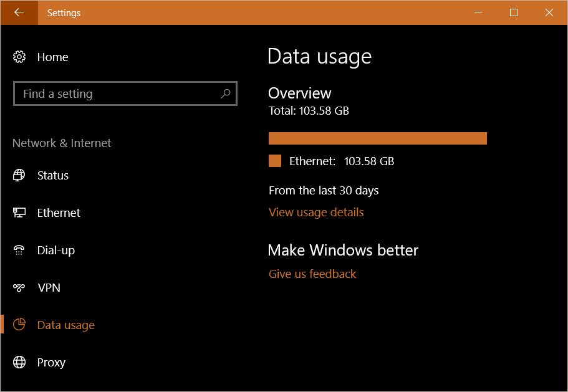Select the Data usage pie chart icon
The image size is (568, 392).
click(19, 325)
